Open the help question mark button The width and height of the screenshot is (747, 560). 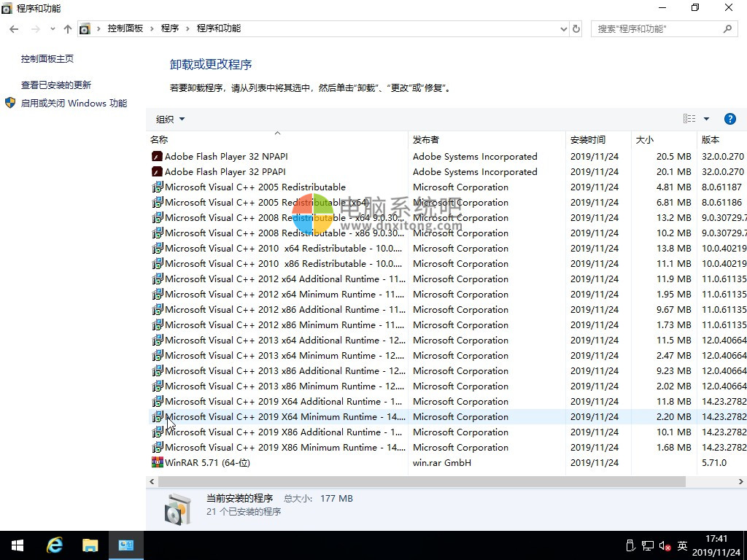click(729, 119)
